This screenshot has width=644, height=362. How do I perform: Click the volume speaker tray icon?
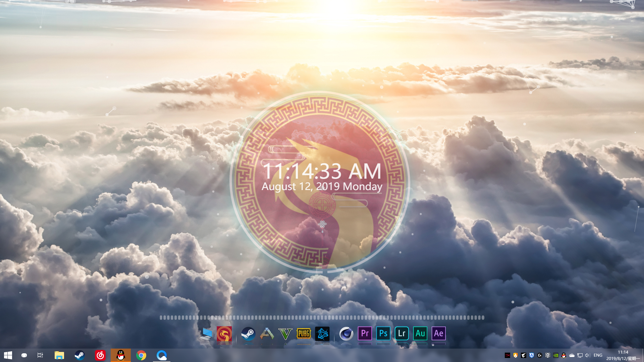(587, 355)
